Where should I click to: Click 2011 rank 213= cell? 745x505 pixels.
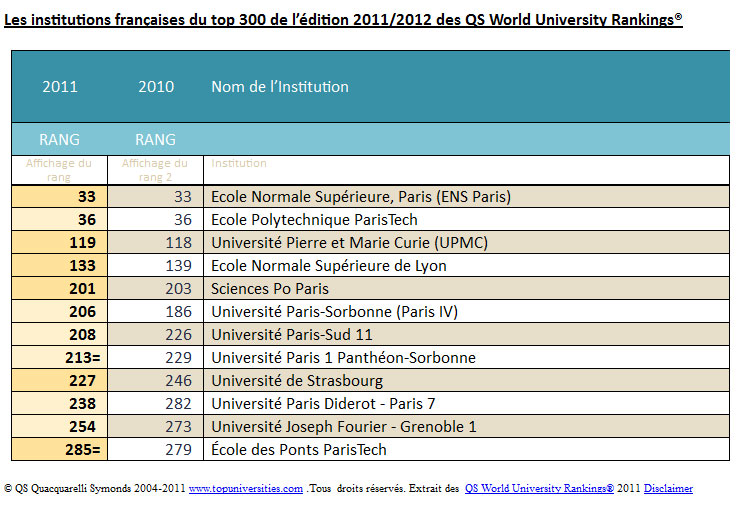click(x=59, y=357)
